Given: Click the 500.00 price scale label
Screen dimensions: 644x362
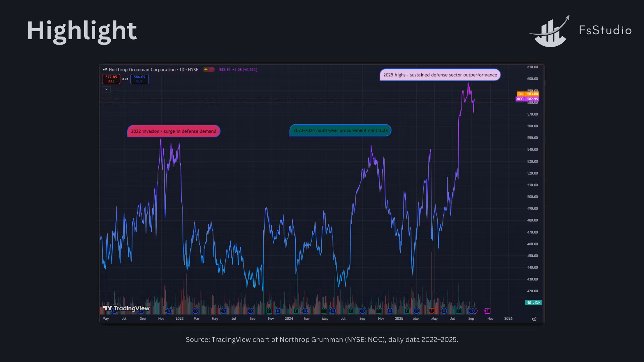Looking at the screenshot, I should pyautogui.click(x=532, y=197).
